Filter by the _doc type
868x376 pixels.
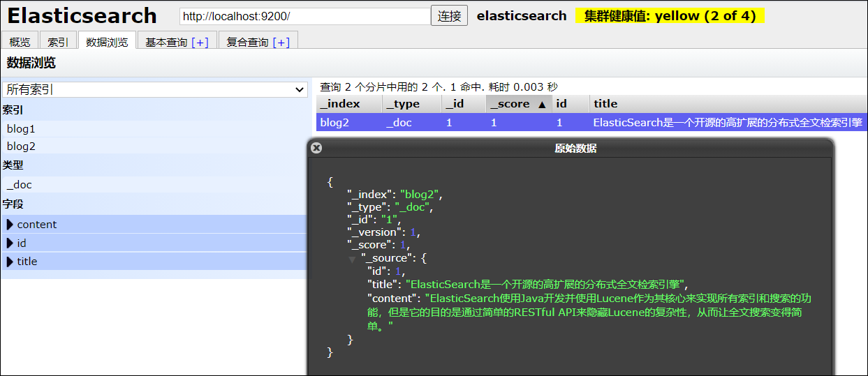point(154,185)
